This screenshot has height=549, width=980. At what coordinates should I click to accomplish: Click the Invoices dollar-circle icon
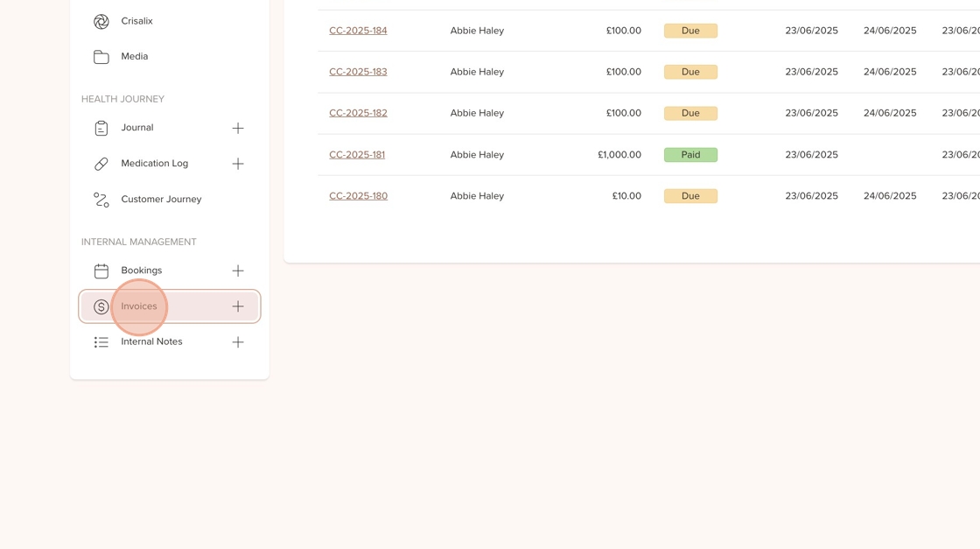[x=101, y=307]
